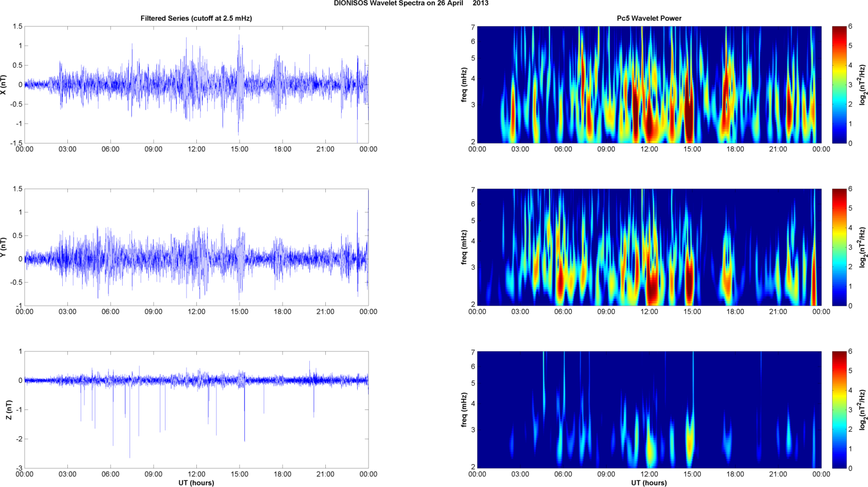Click the -1.5 tick on the X (nT) axis

[x=16, y=143]
